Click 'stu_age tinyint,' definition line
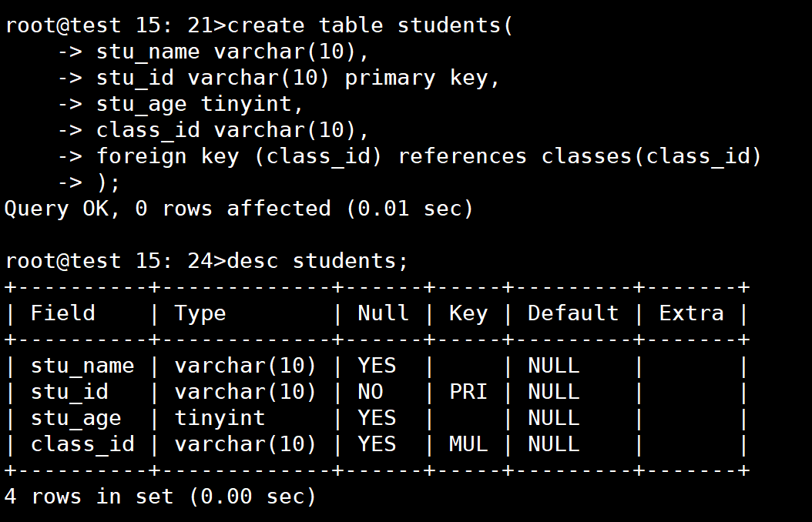This screenshot has height=522, width=812. [x=200, y=105]
